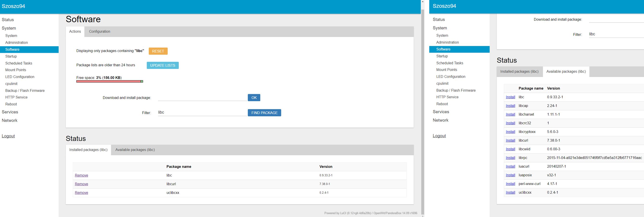Open the Status menu in right window
The image size is (644, 217).
(439, 20)
